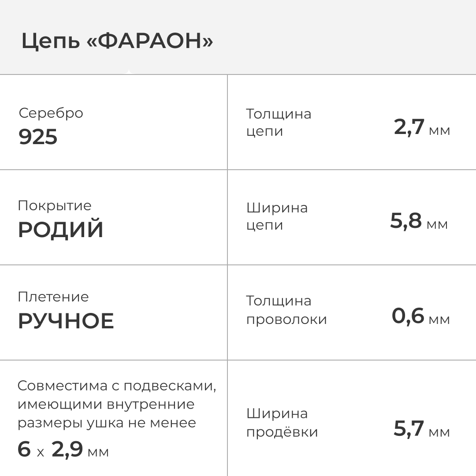Click the РОДИЙ coating value
Image resolution: width=476 pixels, height=476 pixels.
pyautogui.click(x=60, y=230)
